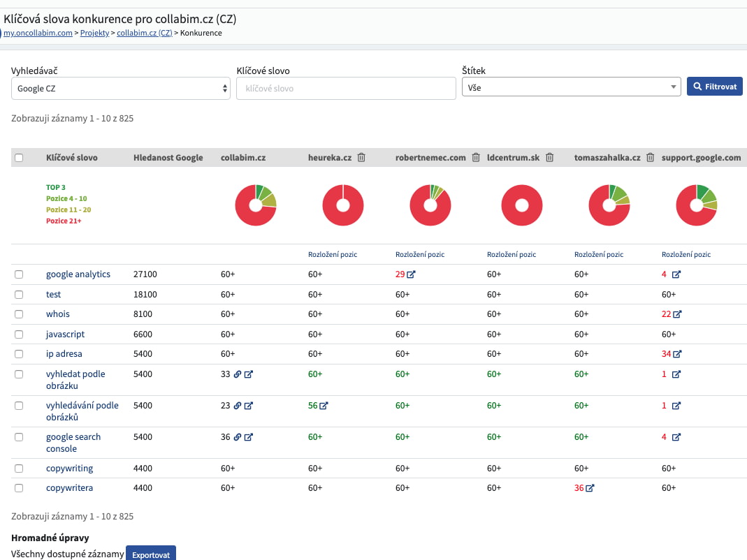Open the whois keyword link
Viewport: 747px width, 560px height.
click(57, 314)
